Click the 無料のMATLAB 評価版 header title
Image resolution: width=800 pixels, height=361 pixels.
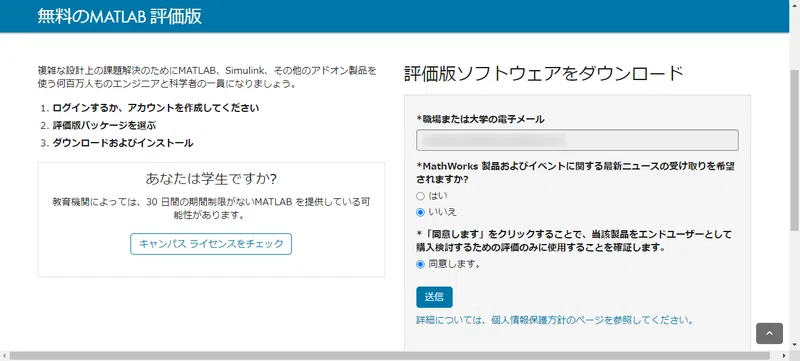[x=119, y=16]
